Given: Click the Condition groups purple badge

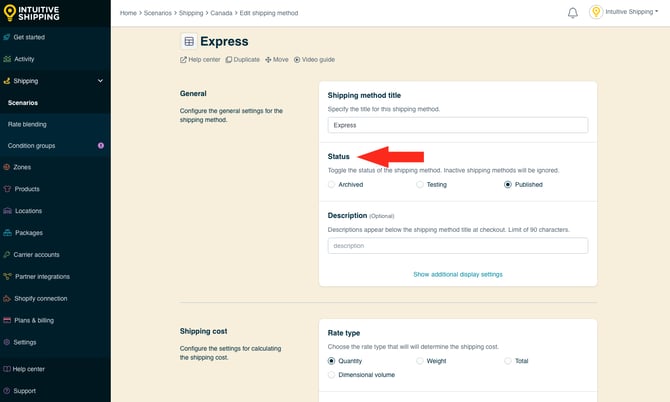Looking at the screenshot, I should pyautogui.click(x=101, y=146).
